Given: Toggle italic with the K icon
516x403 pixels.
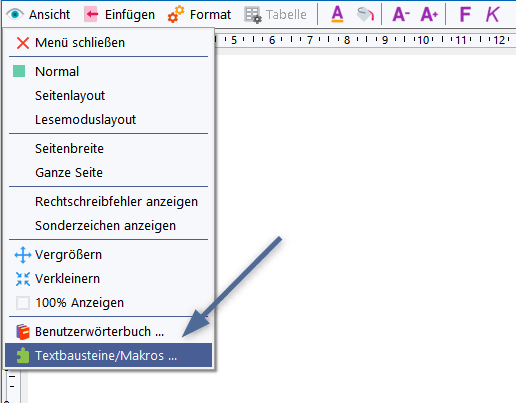Looking at the screenshot, I should coord(492,14).
